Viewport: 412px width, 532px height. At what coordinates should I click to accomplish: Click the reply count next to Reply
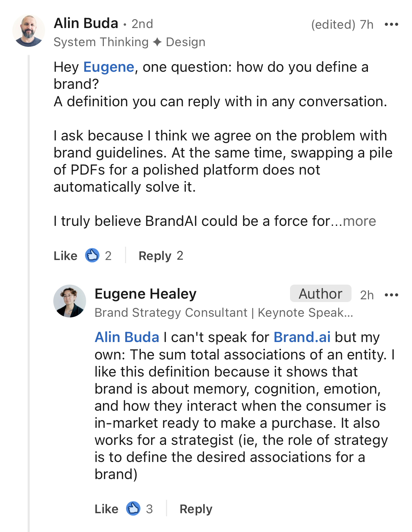tap(180, 256)
